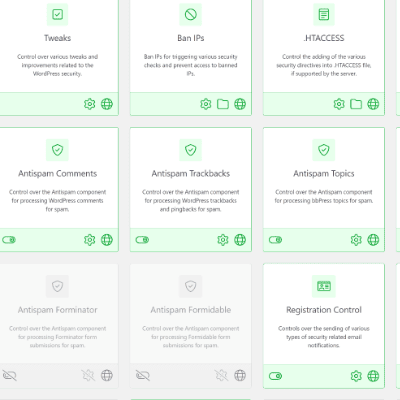This screenshot has height=400, width=400.
Task: Open gear settings for Antispam Topics
Action: point(356,240)
